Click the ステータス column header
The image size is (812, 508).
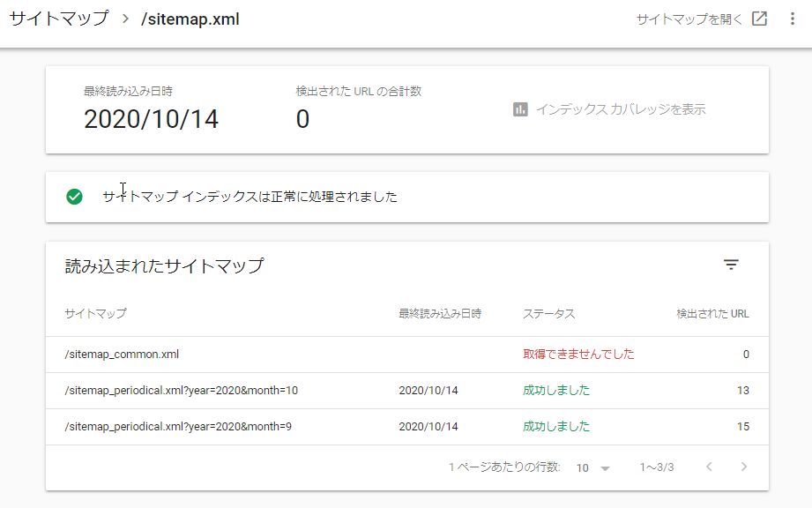point(548,314)
